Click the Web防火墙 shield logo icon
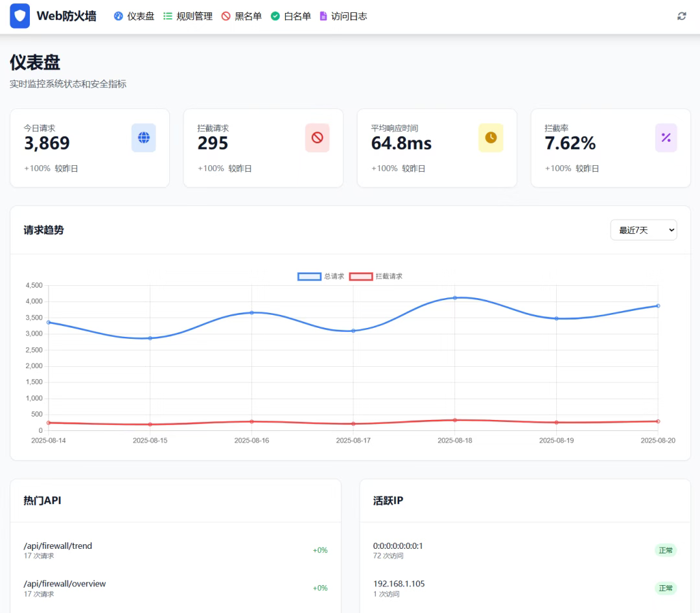The width and height of the screenshot is (700, 613). [20, 16]
